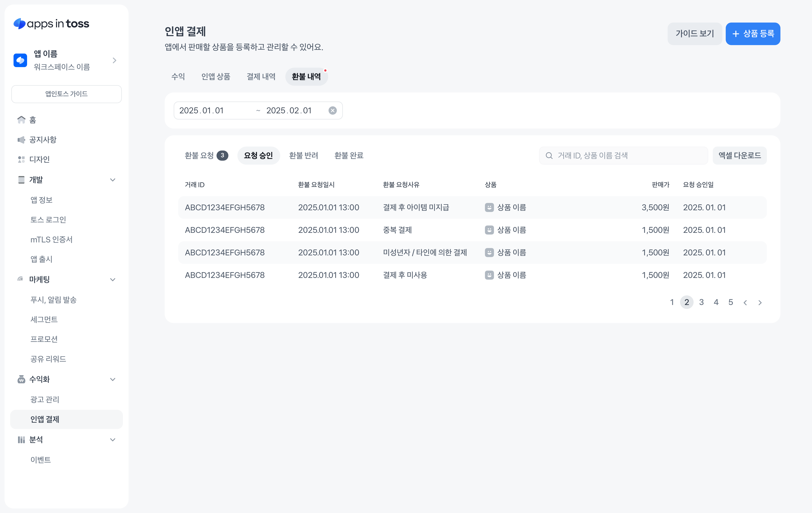Open mTLS 인증서 in the sidebar

(x=52, y=239)
